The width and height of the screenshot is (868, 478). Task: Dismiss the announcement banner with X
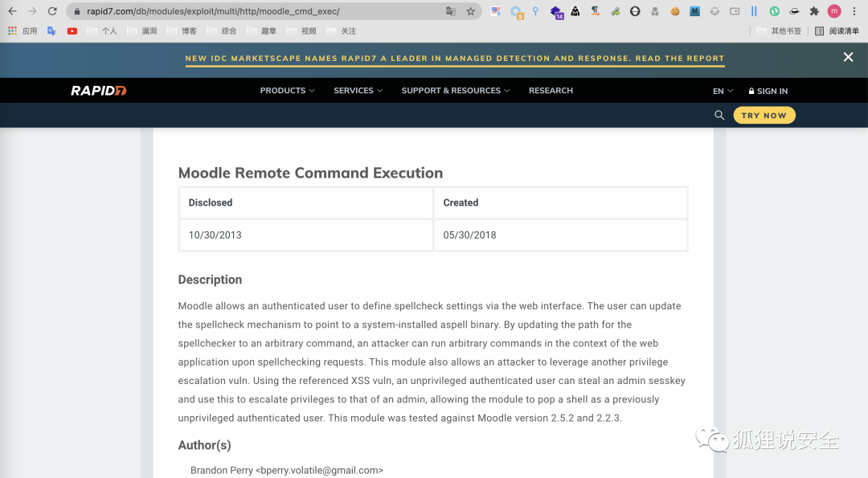point(848,57)
